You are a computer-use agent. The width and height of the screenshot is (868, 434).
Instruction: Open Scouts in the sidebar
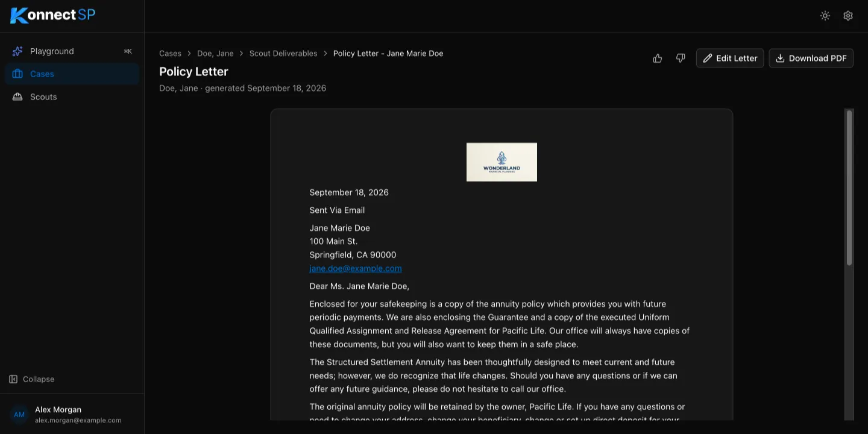coord(72,97)
